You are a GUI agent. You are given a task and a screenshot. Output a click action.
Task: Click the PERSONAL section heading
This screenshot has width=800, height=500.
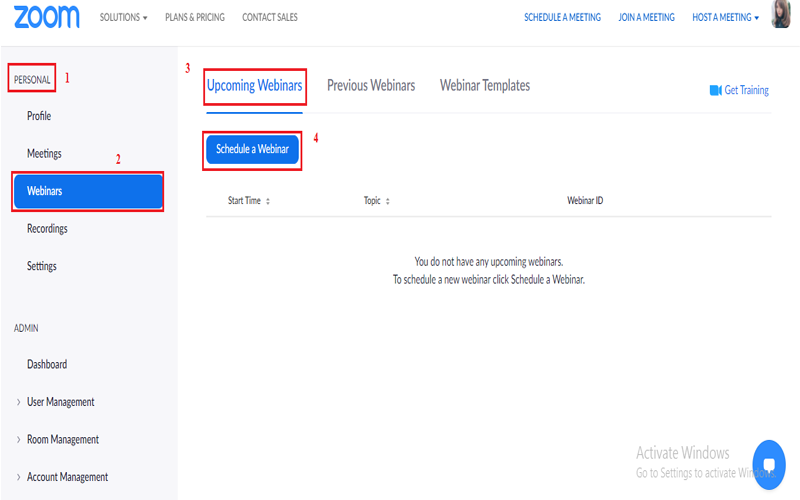pyautogui.click(x=32, y=80)
